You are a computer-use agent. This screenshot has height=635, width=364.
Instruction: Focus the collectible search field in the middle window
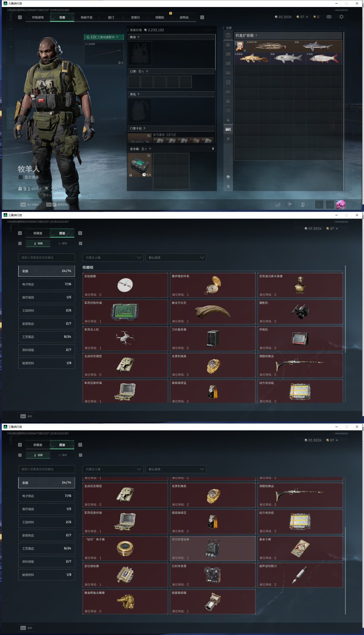click(x=47, y=258)
